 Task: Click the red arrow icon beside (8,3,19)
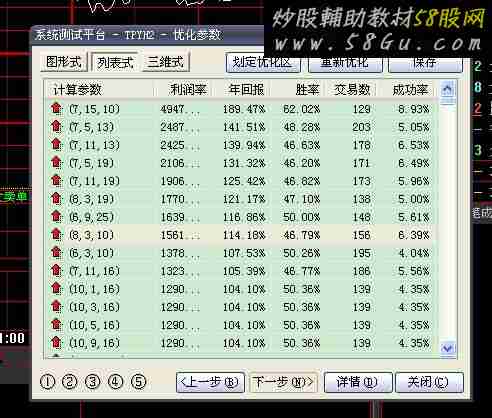click(56, 199)
